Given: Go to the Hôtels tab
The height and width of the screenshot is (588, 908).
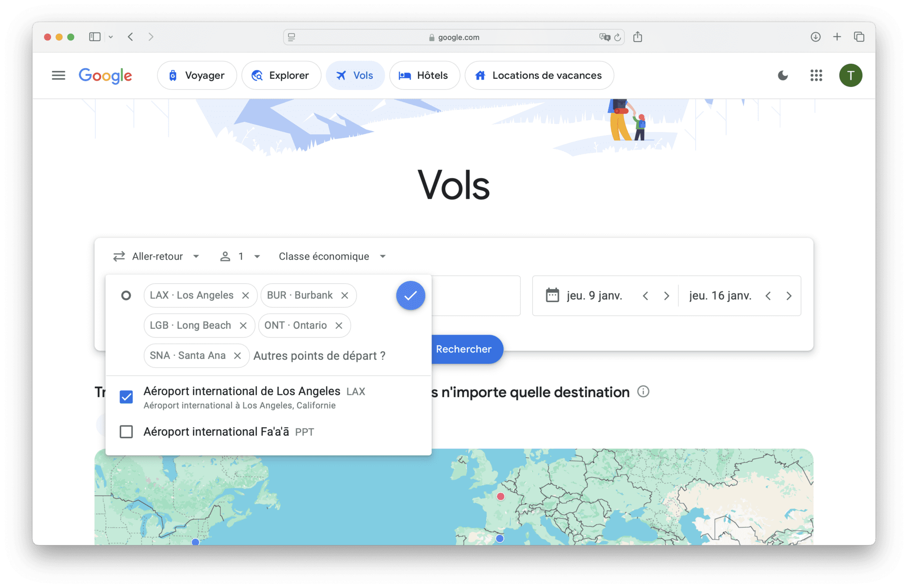Looking at the screenshot, I should coord(424,75).
